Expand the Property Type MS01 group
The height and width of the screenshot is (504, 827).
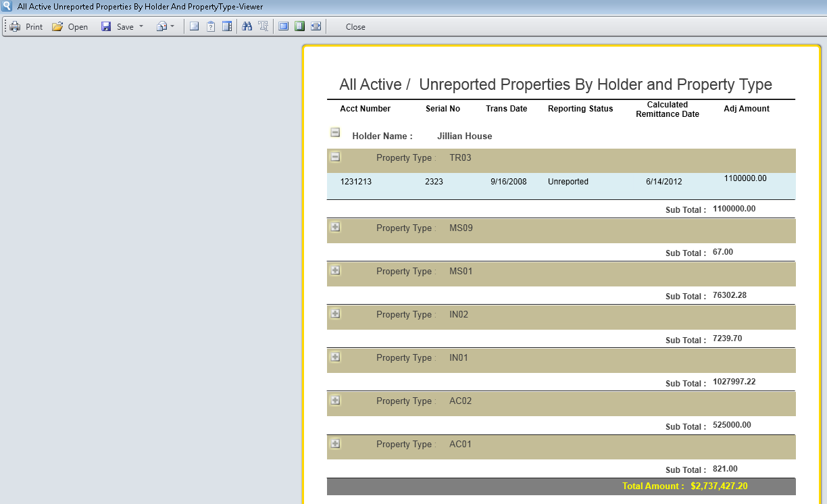tap(335, 270)
